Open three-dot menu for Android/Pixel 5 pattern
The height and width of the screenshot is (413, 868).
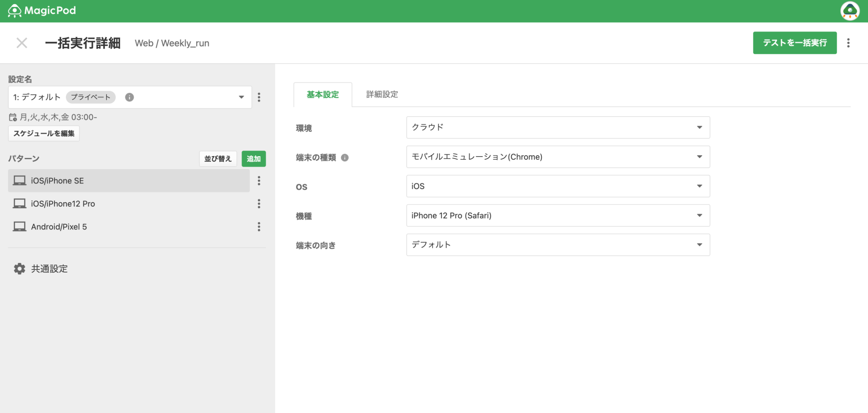[259, 227]
